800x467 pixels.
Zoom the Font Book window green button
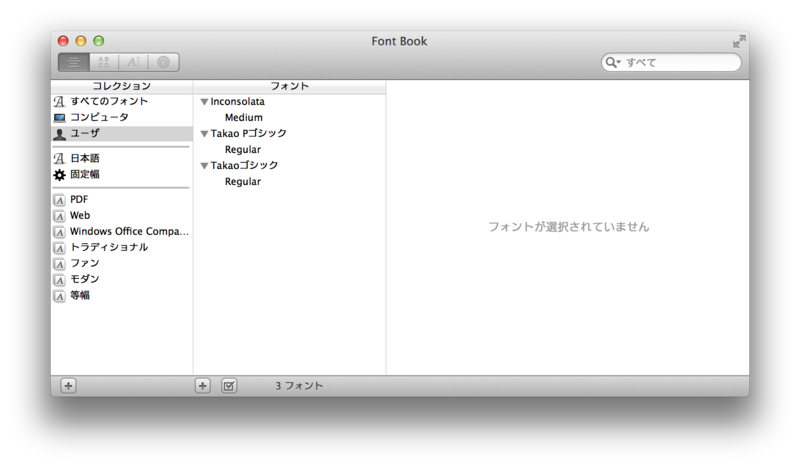(x=98, y=41)
